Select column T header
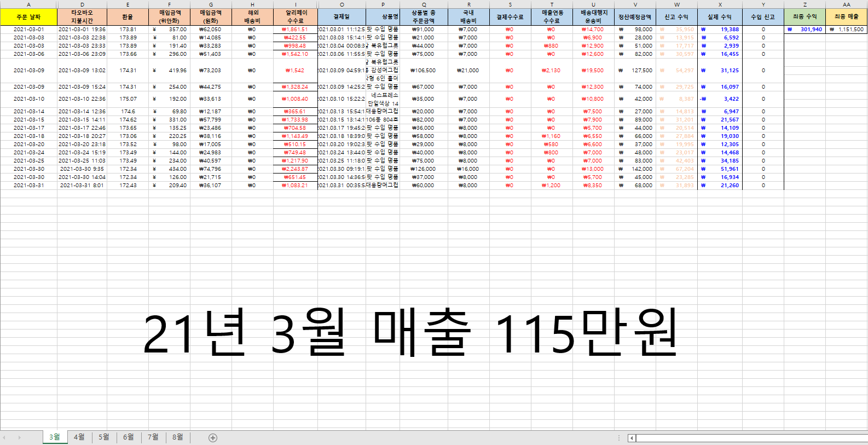Image resolution: width=868 pixels, height=445 pixels. pos(552,4)
